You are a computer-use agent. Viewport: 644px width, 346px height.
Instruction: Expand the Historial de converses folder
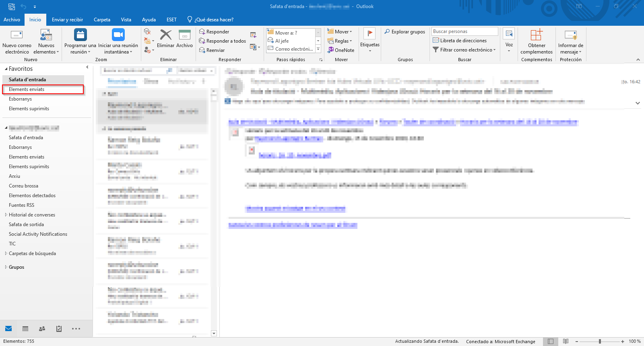[x=6, y=215]
